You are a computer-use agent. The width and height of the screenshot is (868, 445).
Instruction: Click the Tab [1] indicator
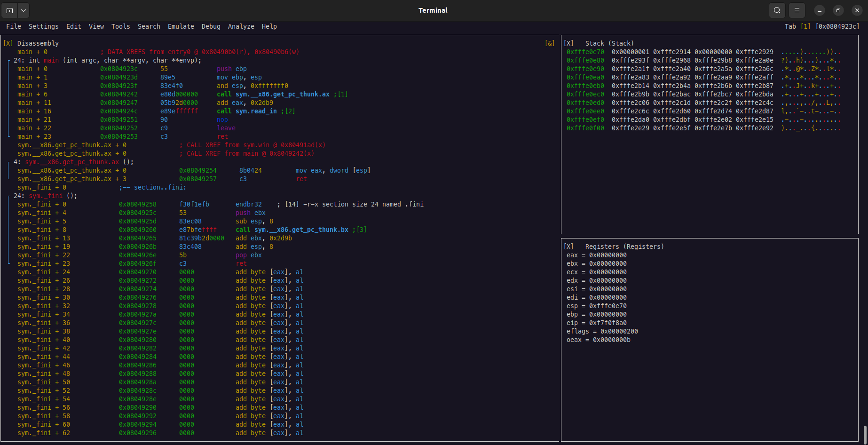(798, 26)
